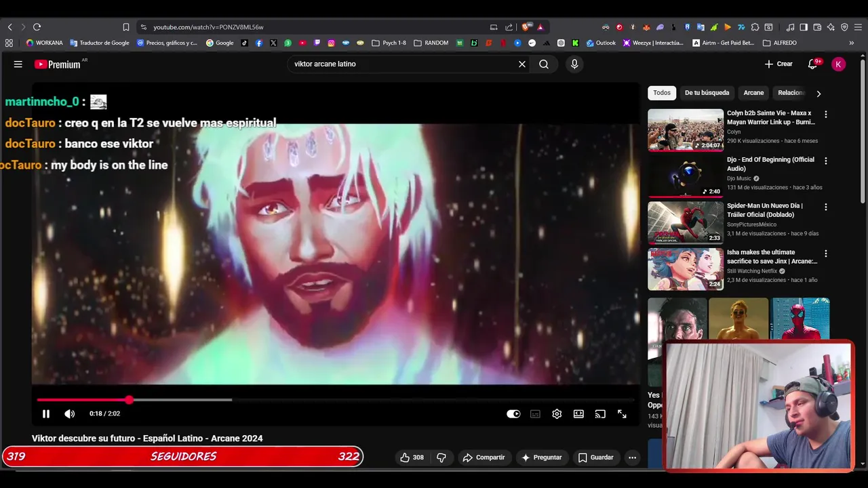The width and height of the screenshot is (868, 488).
Task: Open the Twitch bookmark icon
Action: tap(317, 43)
